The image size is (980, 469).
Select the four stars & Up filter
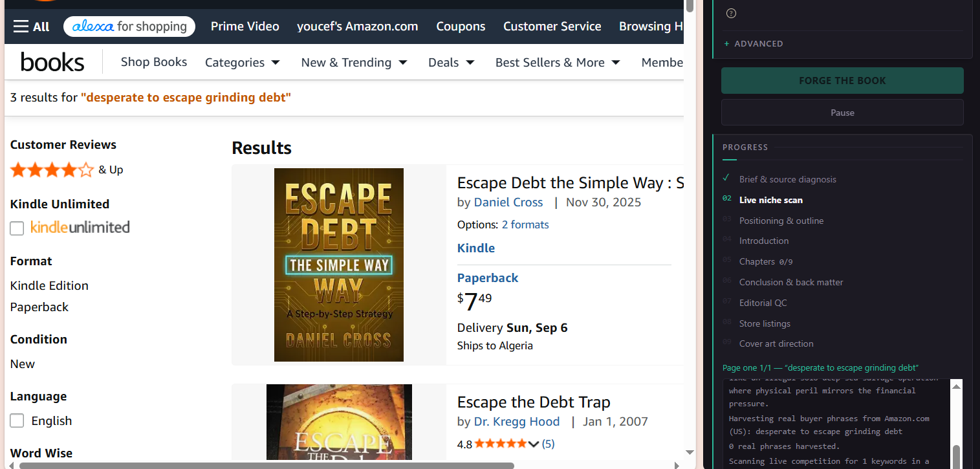67,170
